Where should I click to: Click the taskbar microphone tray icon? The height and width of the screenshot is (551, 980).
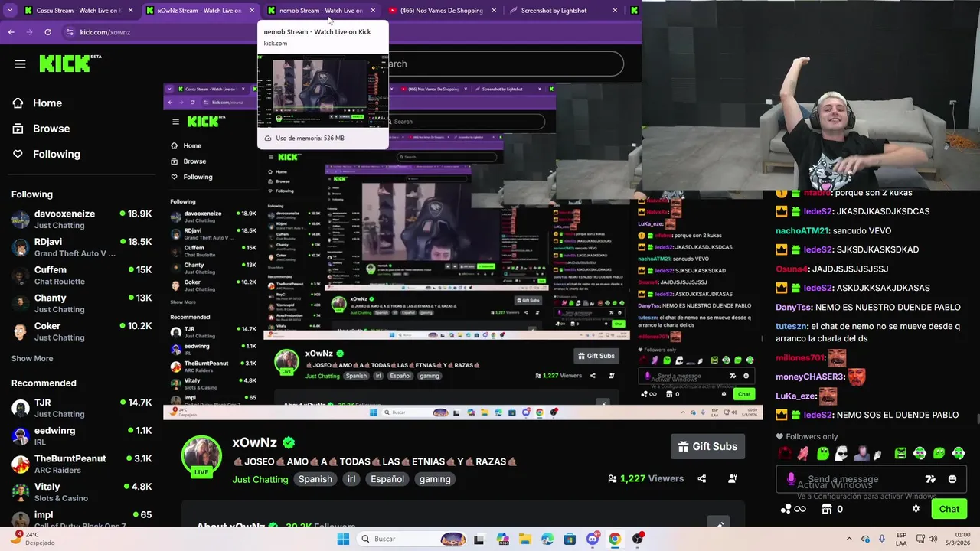[x=883, y=539]
